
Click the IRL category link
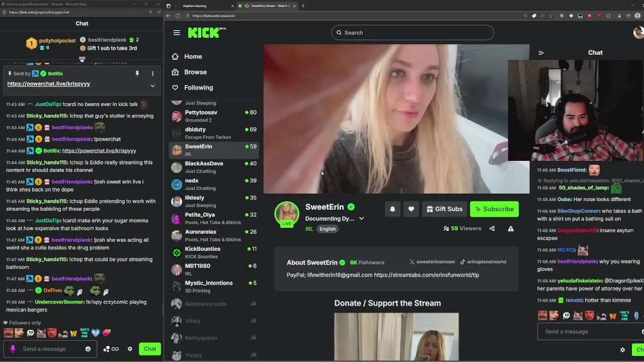tap(309, 229)
